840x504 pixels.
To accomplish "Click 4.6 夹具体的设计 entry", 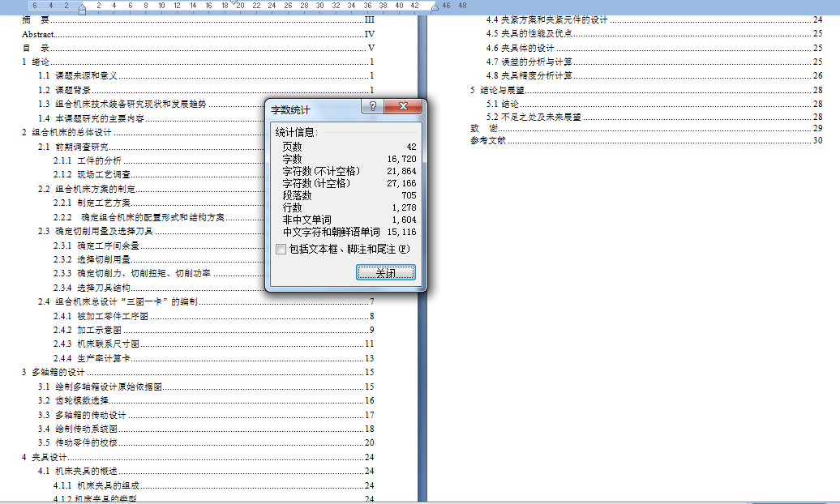I will point(654,48).
